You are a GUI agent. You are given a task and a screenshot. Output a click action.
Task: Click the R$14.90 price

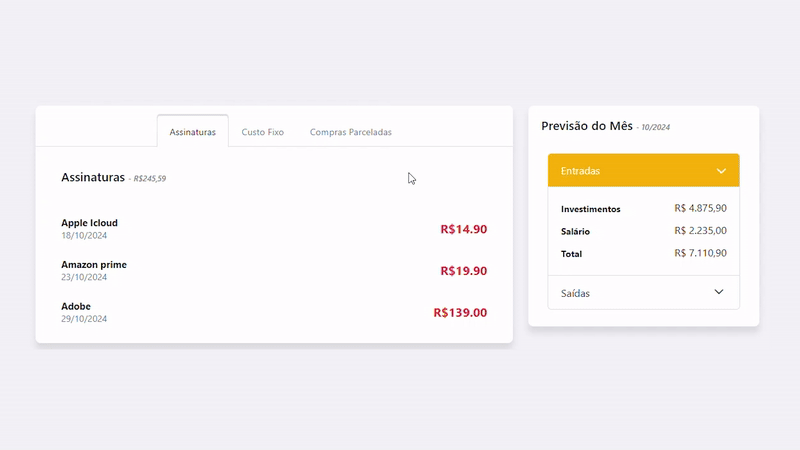[x=463, y=229]
